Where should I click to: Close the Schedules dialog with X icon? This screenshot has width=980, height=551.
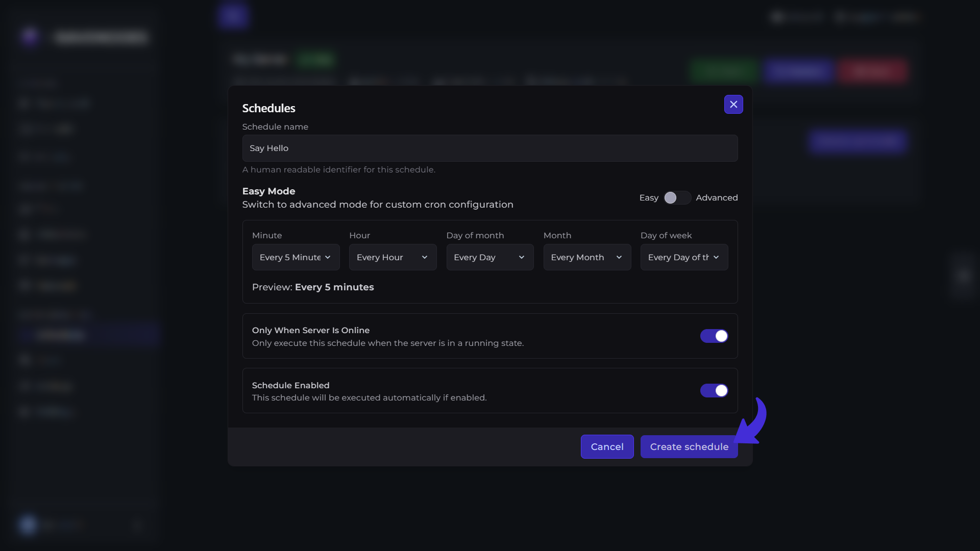pyautogui.click(x=733, y=104)
